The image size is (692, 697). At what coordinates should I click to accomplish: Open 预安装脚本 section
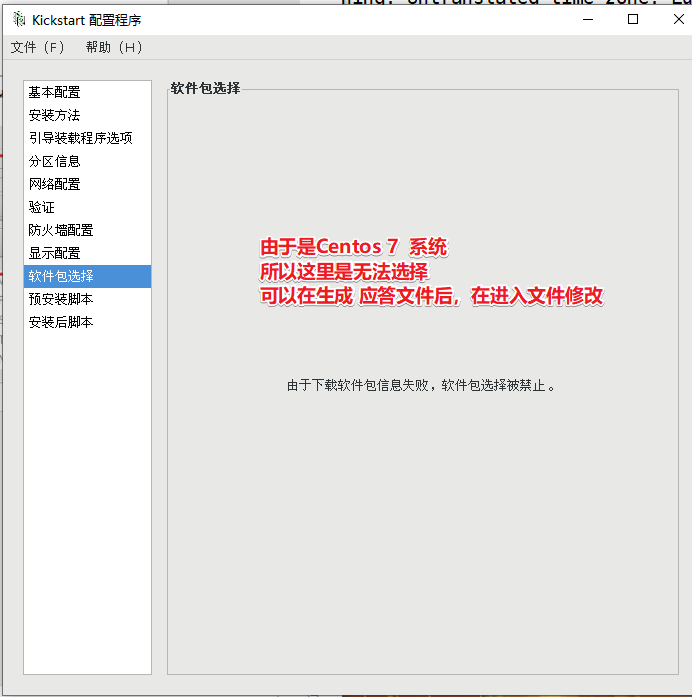click(x=87, y=299)
